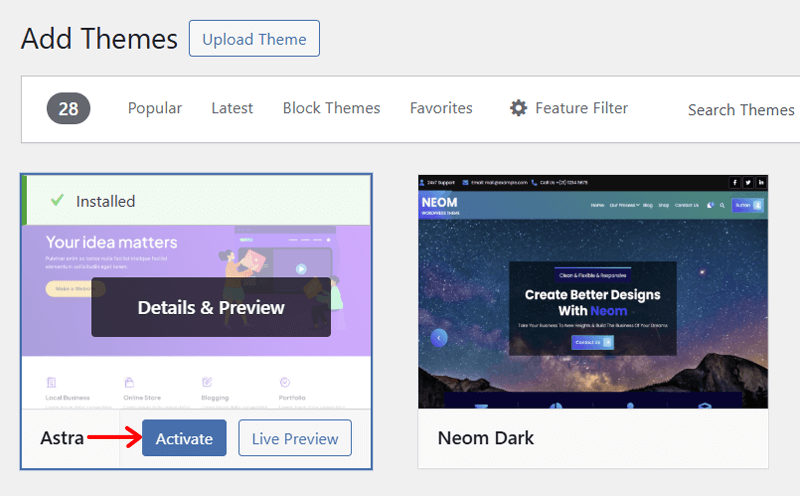Click the Installed status text
The height and width of the screenshot is (496, 800).
(106, 202)
